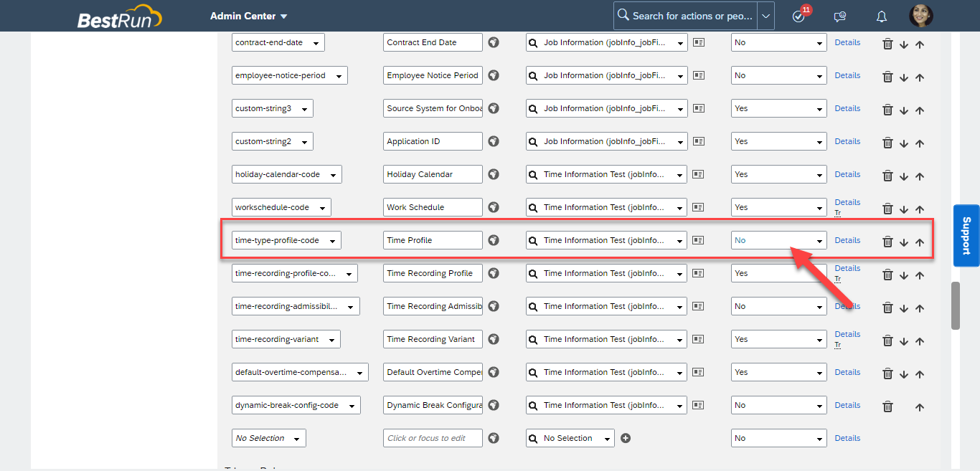Screen dimensions: 980x471
Task: Open Details for Dynamic Break Configuration
Action: click(x=847, y=405)
